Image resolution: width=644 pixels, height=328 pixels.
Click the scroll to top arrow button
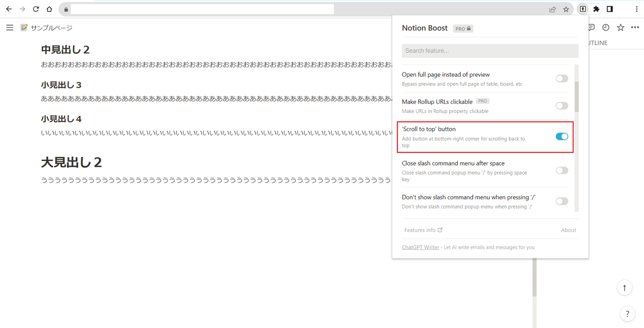(624, 288)
